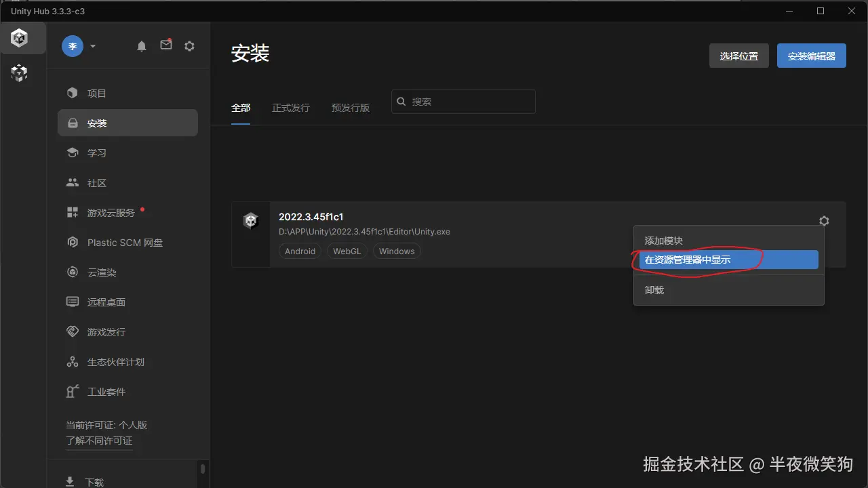868x488 pixels.
Task: Switch to the 全部 tab
Action: pyautogui.click(x=241, y=108)
